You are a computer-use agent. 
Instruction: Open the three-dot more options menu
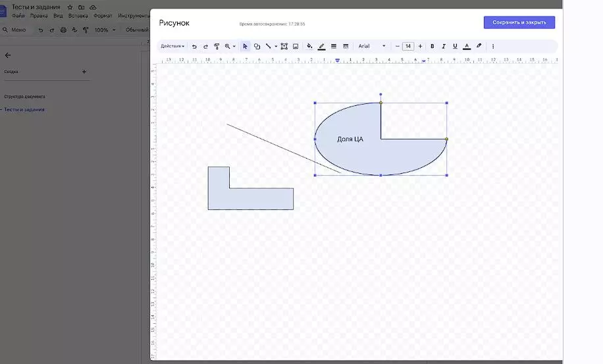coord(493,47)
